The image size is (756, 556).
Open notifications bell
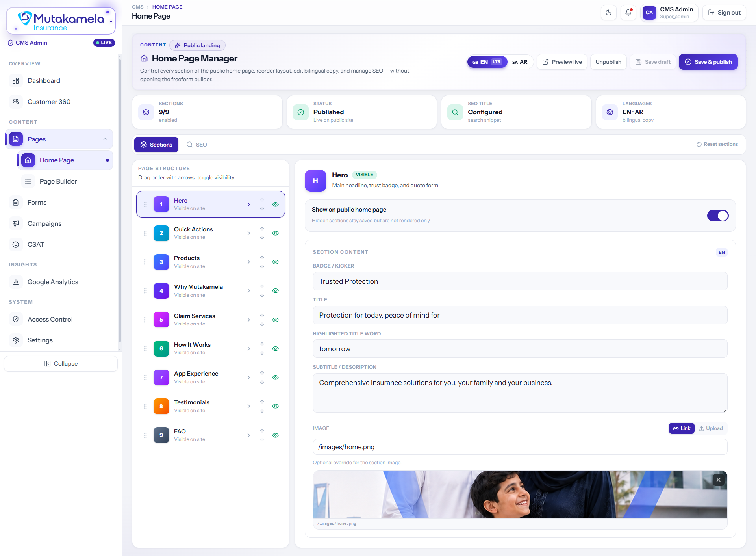(x=628, y=13)
